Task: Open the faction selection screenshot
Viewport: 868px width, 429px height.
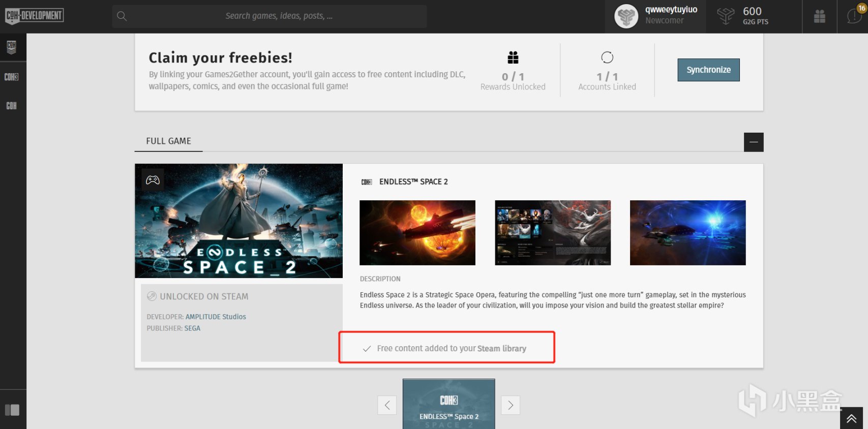Action: tap(553, 233)
